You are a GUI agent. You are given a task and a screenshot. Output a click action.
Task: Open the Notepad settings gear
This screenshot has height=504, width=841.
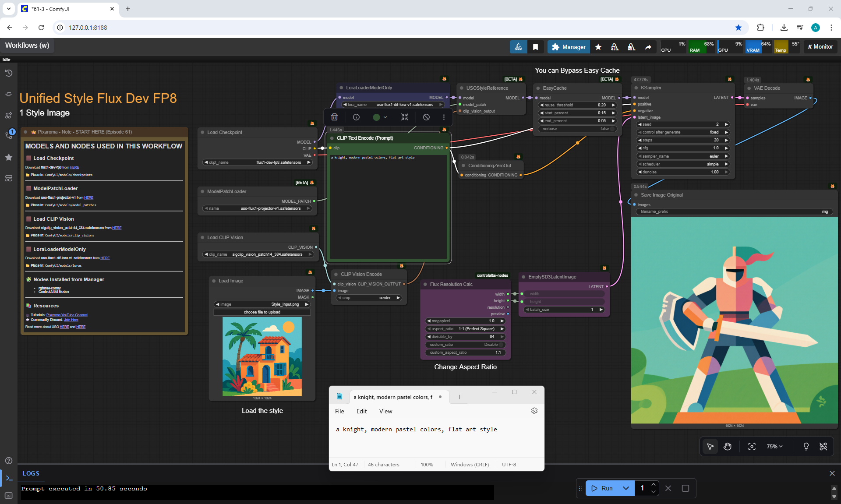pos(534,411)
